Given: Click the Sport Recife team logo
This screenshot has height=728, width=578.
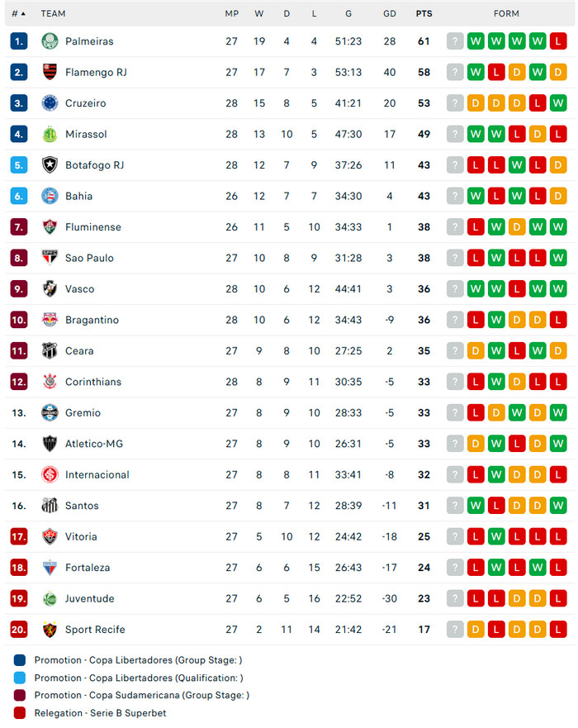Looking at the screenshot, I should (50, 630).
